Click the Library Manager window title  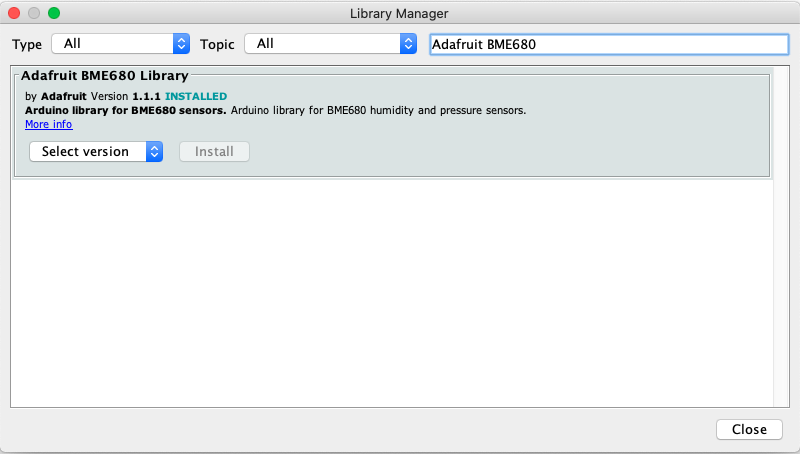(x=399, y=14)
